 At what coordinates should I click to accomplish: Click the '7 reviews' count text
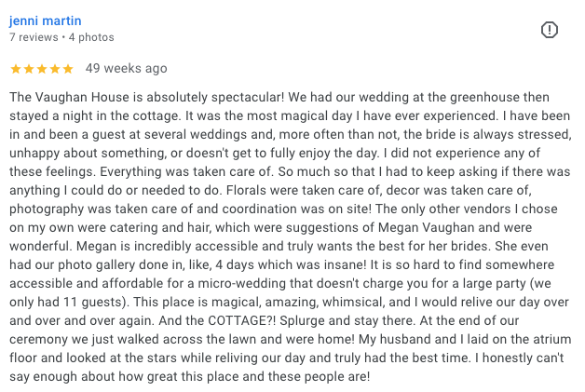click(x=34, y=37)
